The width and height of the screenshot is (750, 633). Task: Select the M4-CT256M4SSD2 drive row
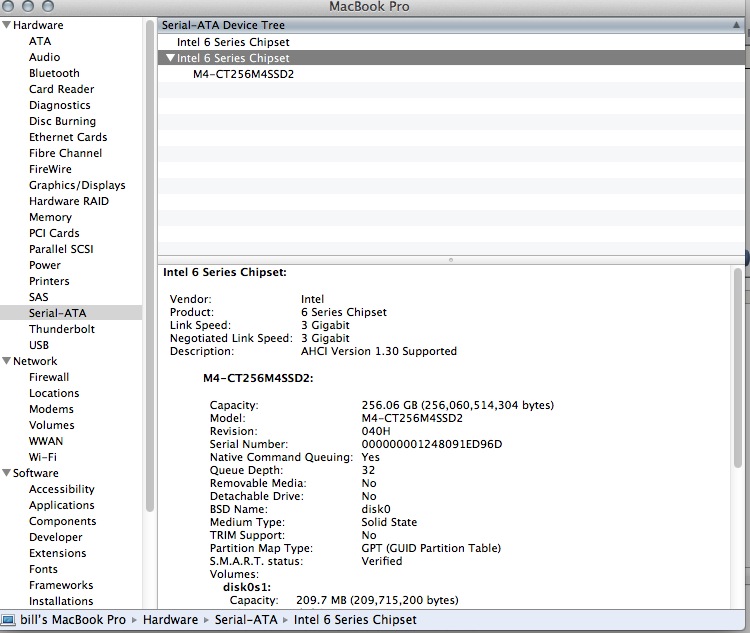coord(451,74)
